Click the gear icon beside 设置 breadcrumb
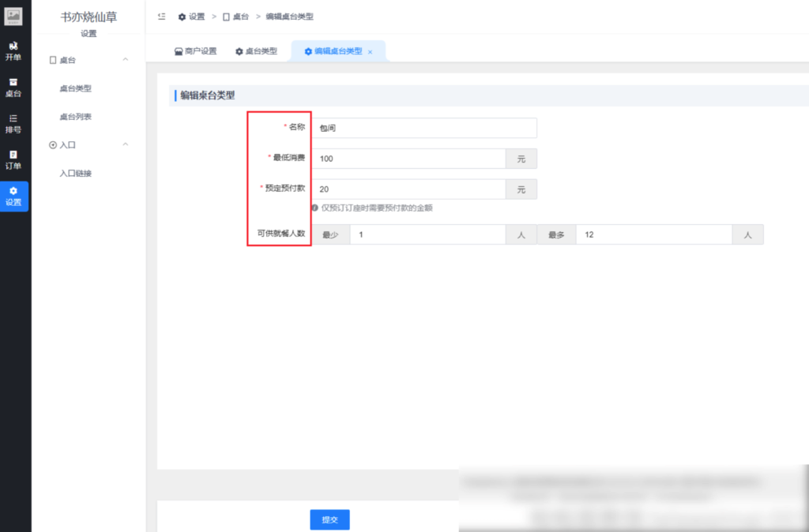The image size is (809, 532). click(182, 16)
